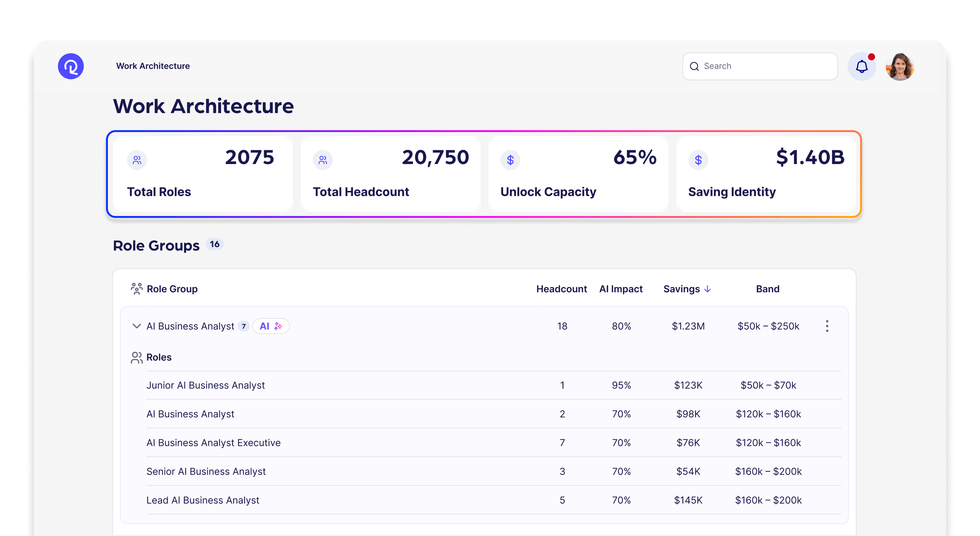Screen dimensions: 980x536
Task: Click the notification red dot indicator
Action: (x=872, y=56)
